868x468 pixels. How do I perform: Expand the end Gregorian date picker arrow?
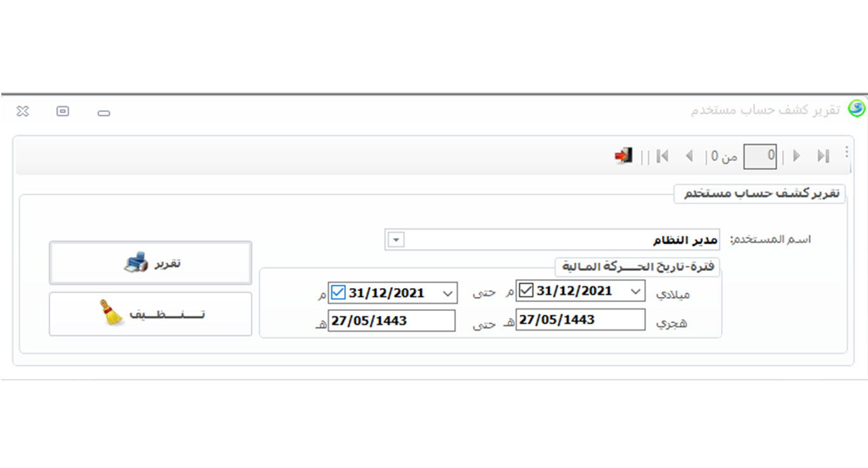[x=447, y=292]
